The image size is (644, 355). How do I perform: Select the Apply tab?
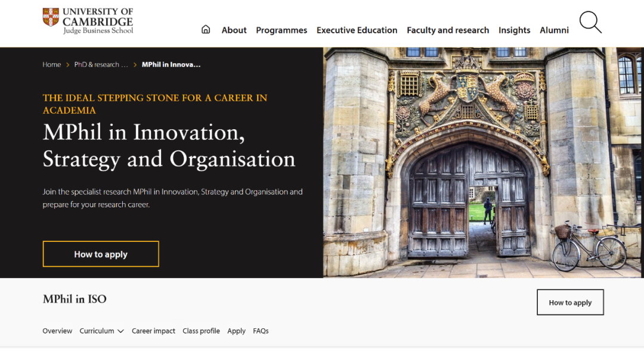(236, 331)
